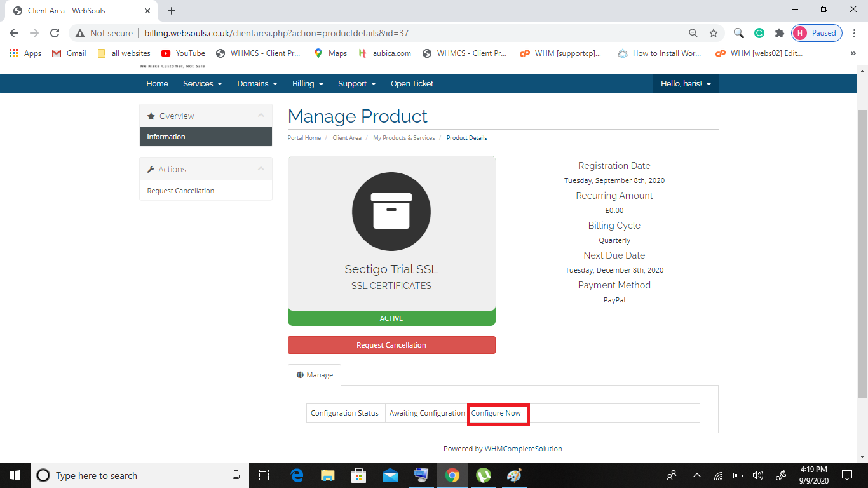The image size is (868, 488).
Task: Open the Paint app from the taskbar
Action: pyautogui.click(x=514, y=475)
